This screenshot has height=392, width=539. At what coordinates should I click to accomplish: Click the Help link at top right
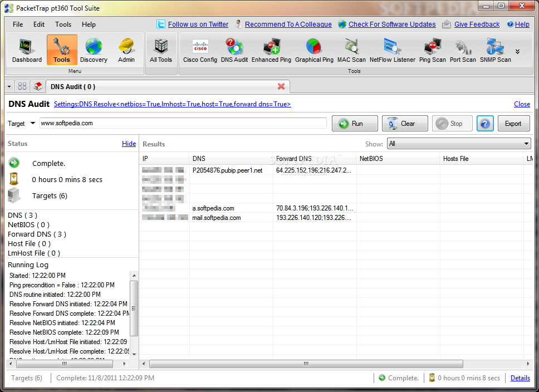[x=522, y=24]
